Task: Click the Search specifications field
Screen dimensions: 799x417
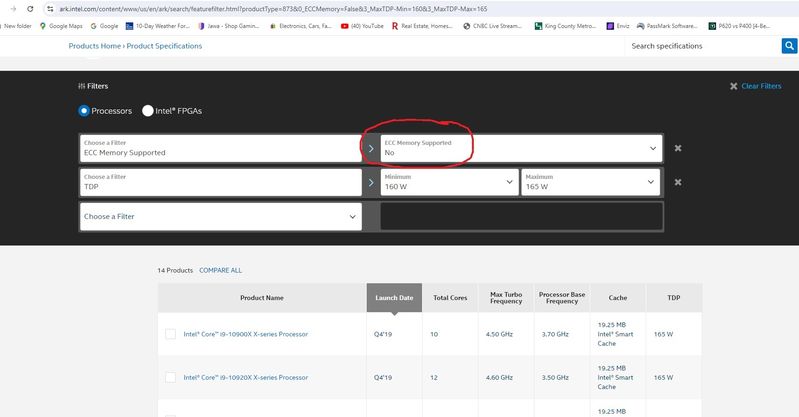Action: pos(703,46)
